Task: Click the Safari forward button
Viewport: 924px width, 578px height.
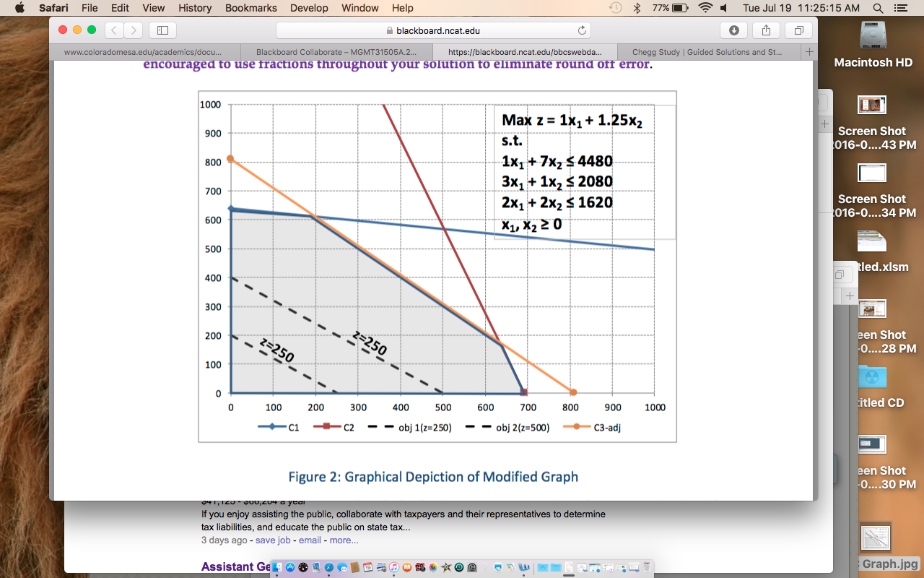Action: pyautogui.click(x=133, y=30)
